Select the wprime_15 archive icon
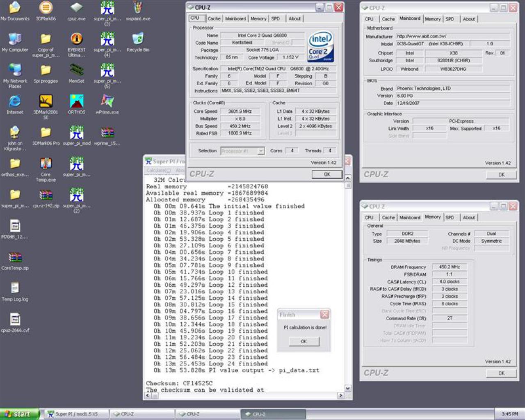This screenshot has height=420, width=525. click(107, 135)
